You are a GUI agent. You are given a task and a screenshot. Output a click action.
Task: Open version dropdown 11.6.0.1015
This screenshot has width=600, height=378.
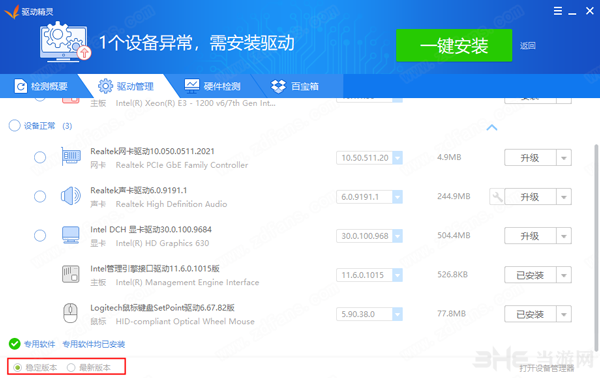(x=398, y=275)
